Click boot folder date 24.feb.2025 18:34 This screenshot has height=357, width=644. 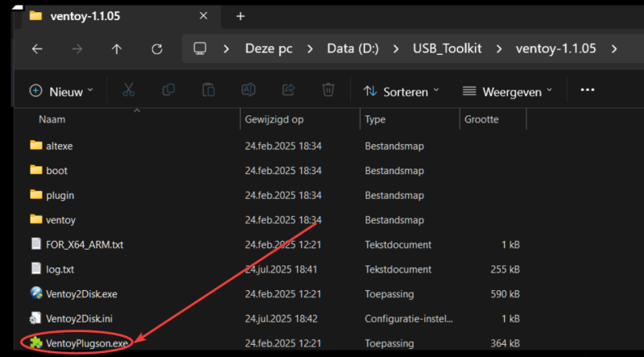pyautogui.click(x=283, y=171)
